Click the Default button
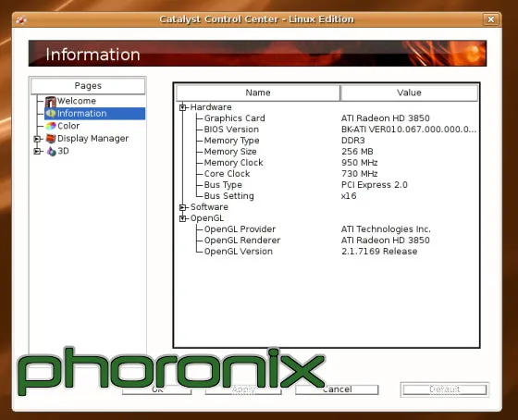 (445, 389)
